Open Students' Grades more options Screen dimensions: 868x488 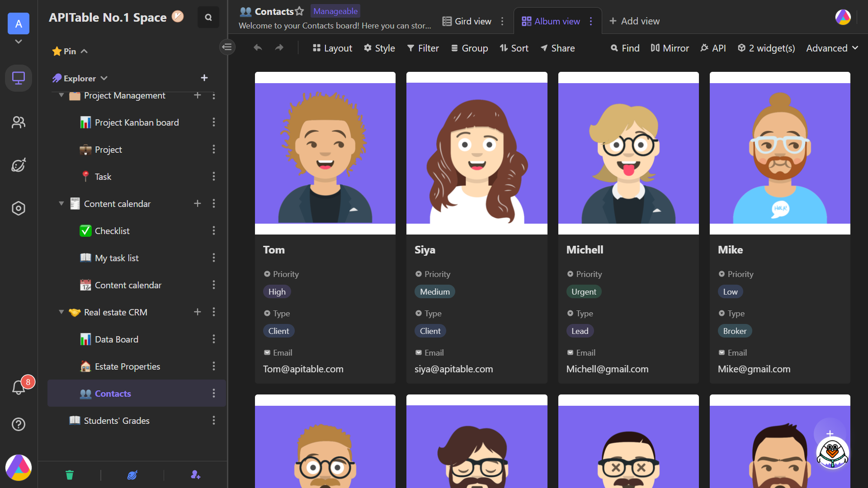[214, 421]
